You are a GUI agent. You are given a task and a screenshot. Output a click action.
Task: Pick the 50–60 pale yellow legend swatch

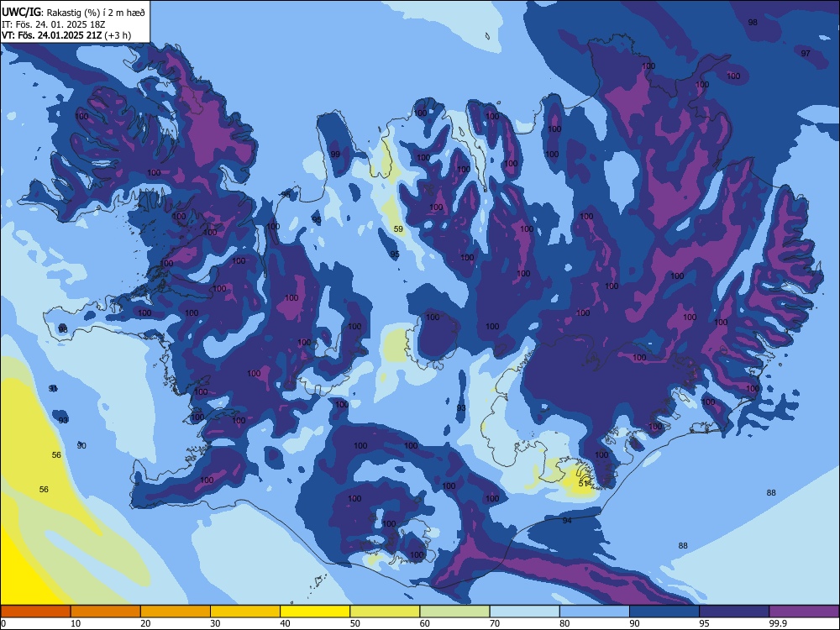[x=386, y=612]
